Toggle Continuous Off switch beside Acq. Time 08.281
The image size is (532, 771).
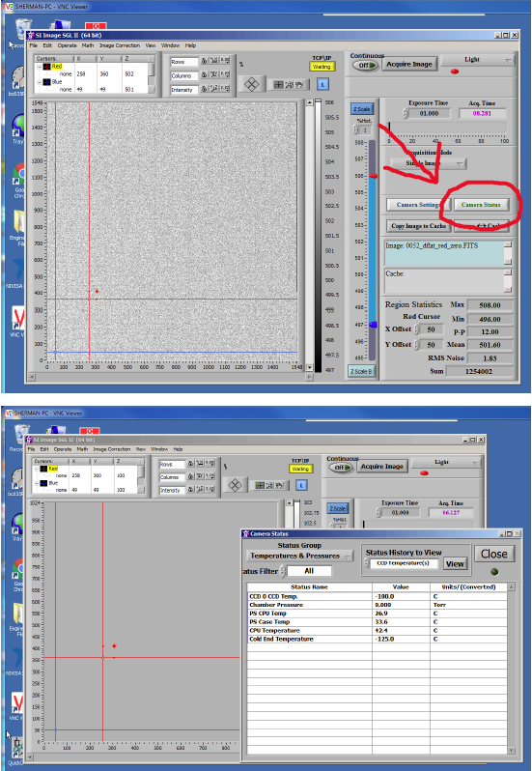[x=367, y=65]
